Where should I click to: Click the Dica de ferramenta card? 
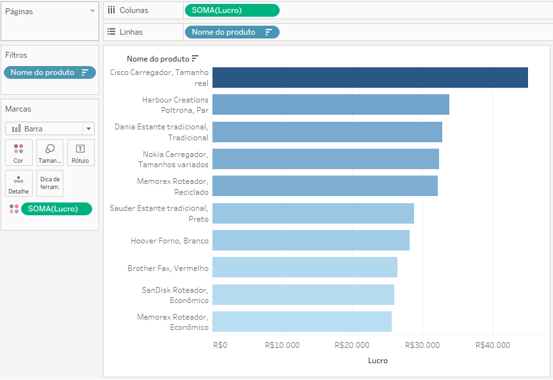coord(50,183)
